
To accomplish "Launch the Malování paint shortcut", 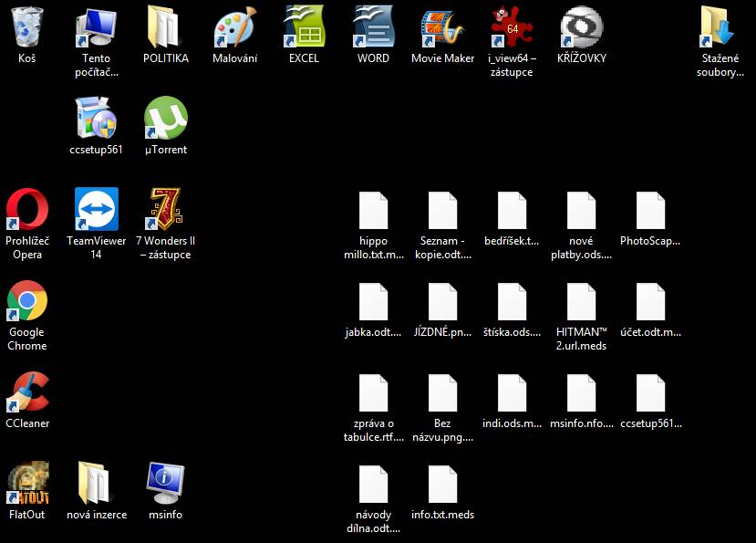I will click(234, 27).
